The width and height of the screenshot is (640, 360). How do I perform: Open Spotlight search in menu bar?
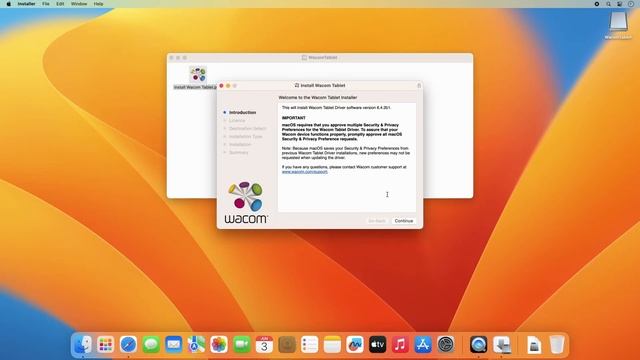pyautogui.click(x=608, y=4)
